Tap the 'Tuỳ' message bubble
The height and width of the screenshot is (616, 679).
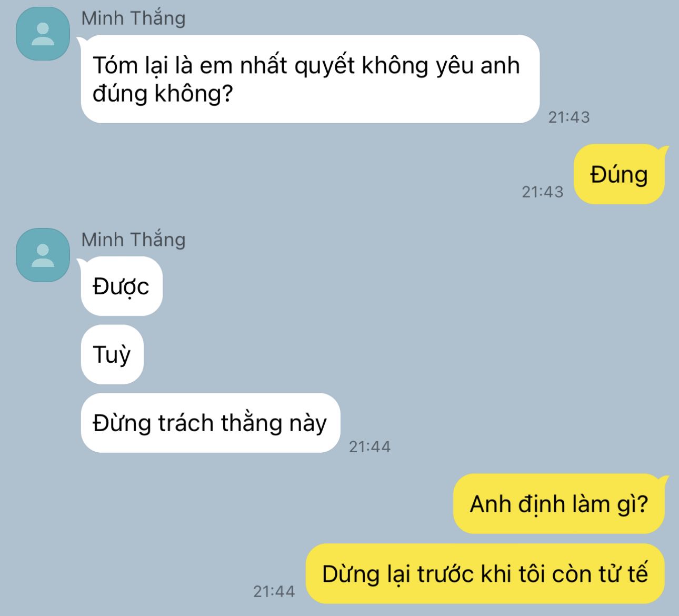pos(112,354)
